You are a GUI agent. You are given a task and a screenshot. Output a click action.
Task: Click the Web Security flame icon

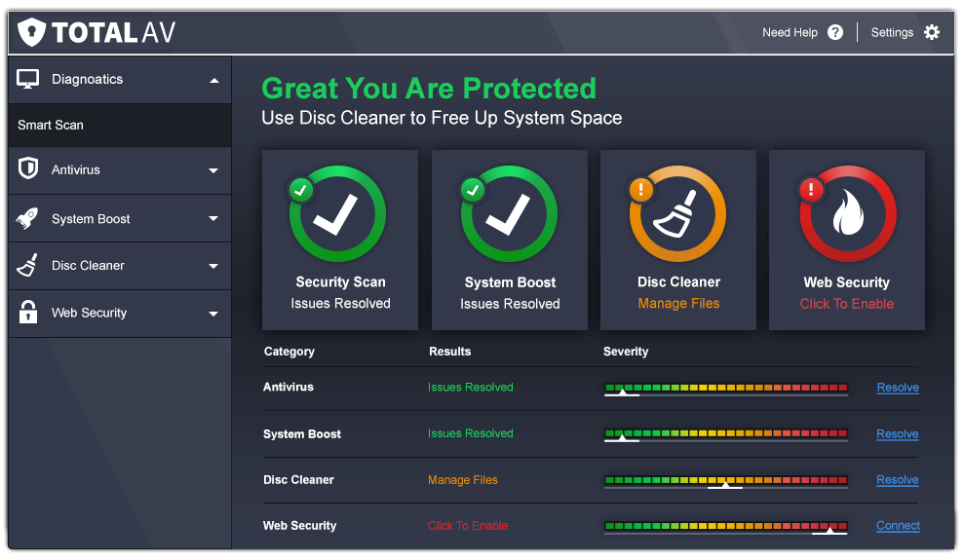[x=847, y=215]
